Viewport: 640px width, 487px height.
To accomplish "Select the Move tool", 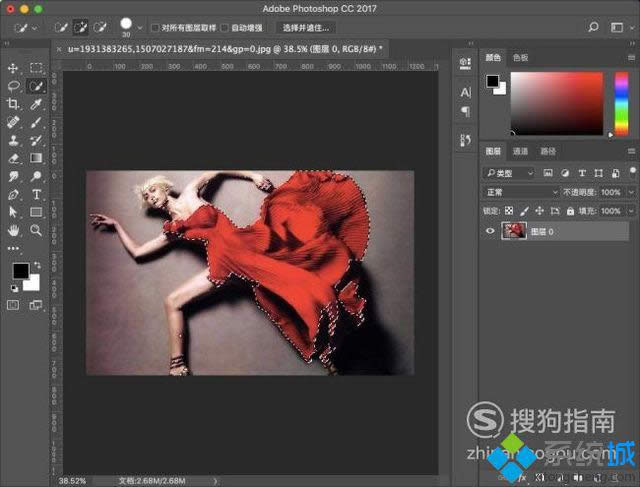I will 13,68.
